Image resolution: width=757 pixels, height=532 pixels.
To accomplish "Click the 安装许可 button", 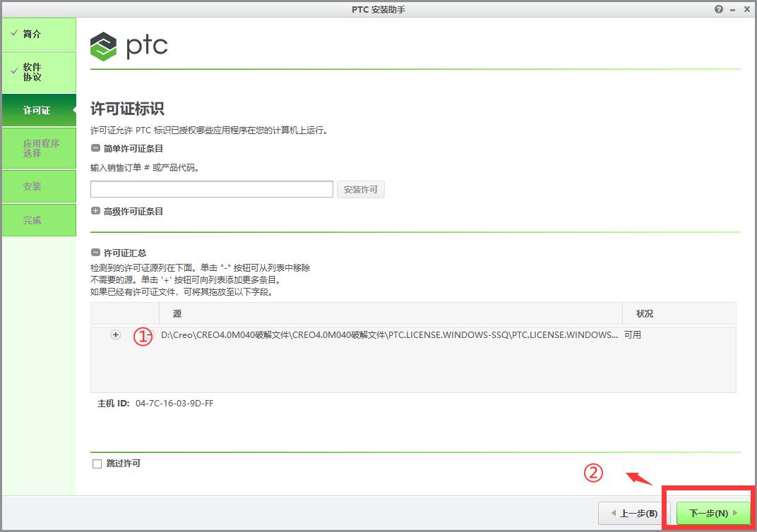I will pos(360,189).
